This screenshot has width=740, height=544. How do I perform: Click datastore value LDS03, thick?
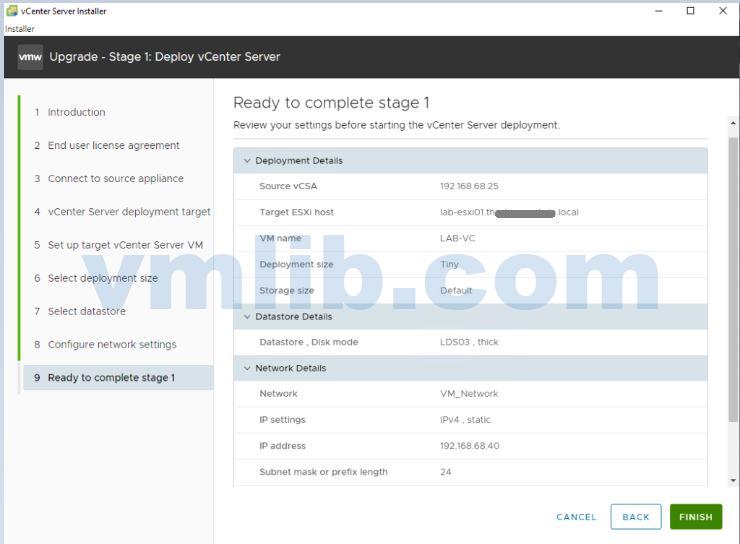(x=469, y=342)
